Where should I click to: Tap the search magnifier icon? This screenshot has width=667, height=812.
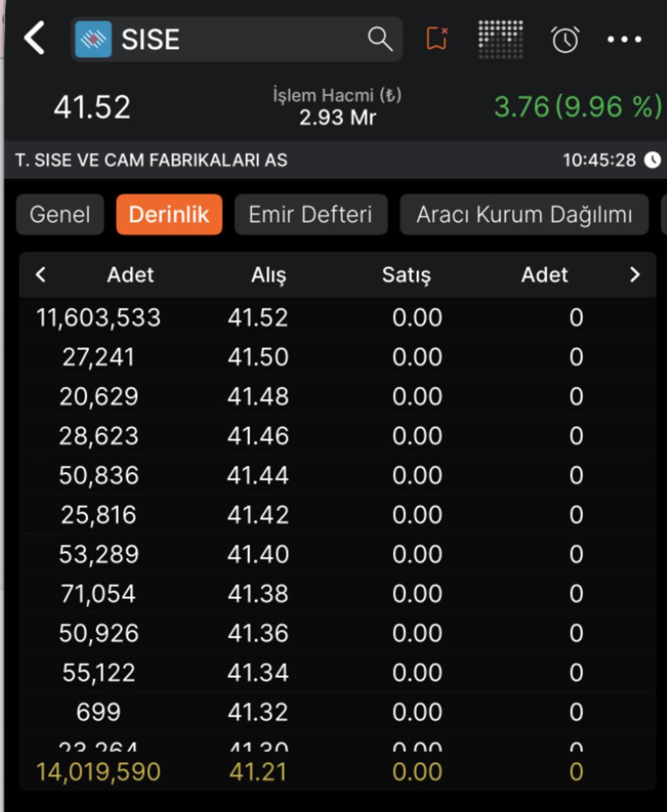(x=379, y=39)
